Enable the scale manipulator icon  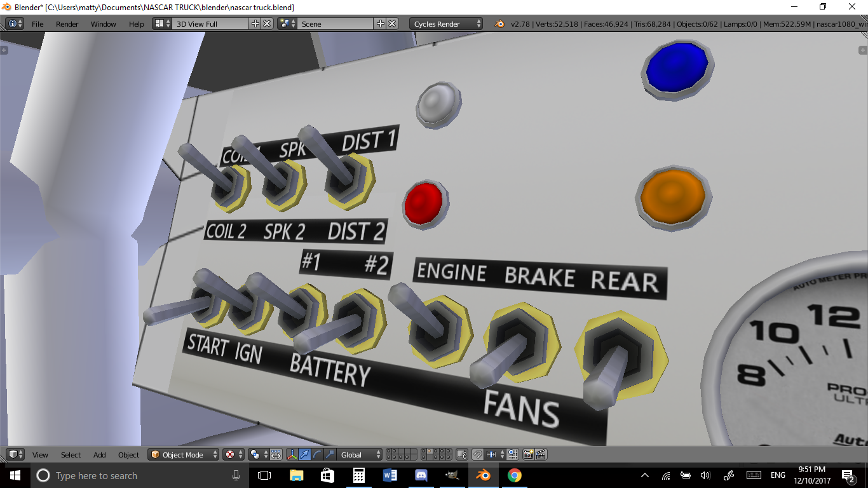point(330,454)
